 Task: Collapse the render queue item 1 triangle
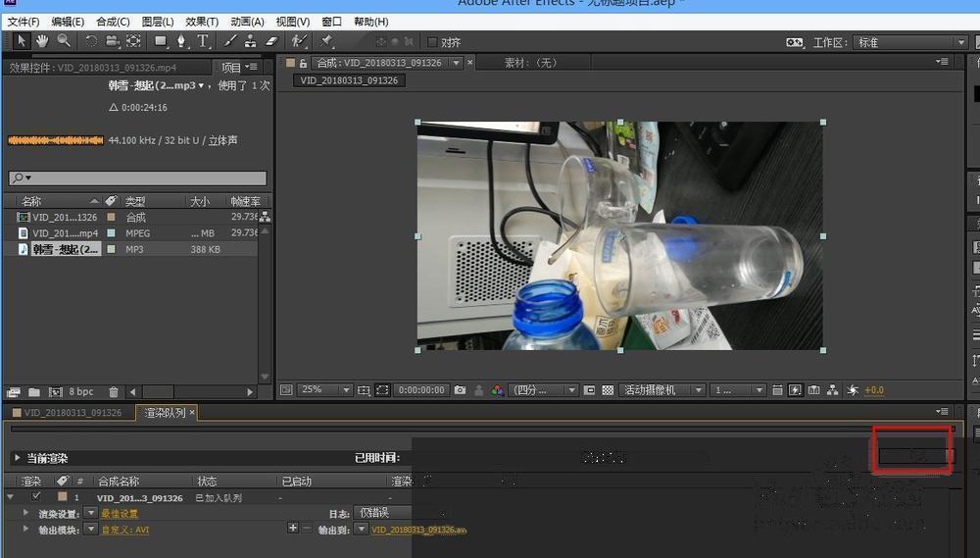(x=11, y=496)
